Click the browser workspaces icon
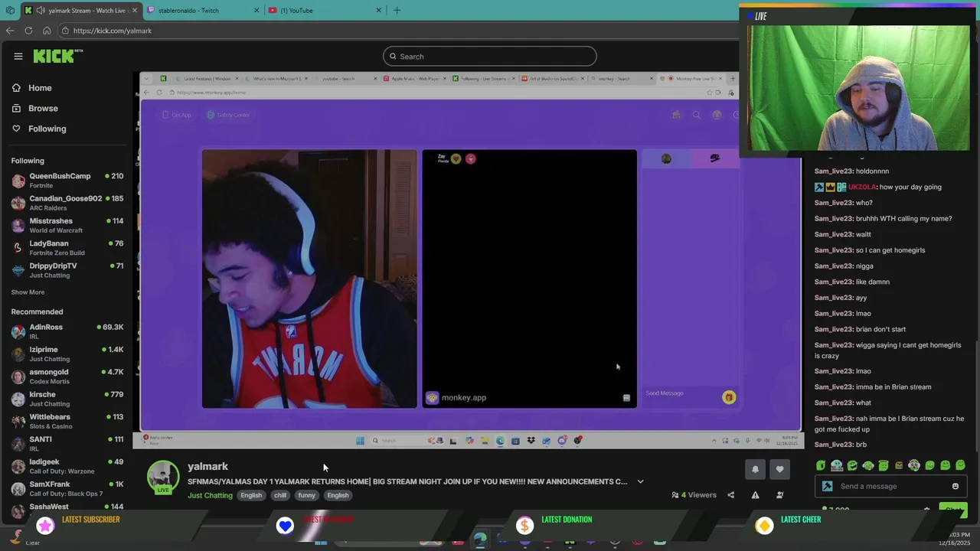The width and height of the screenshot is (980, 551). tap(10, 10)
